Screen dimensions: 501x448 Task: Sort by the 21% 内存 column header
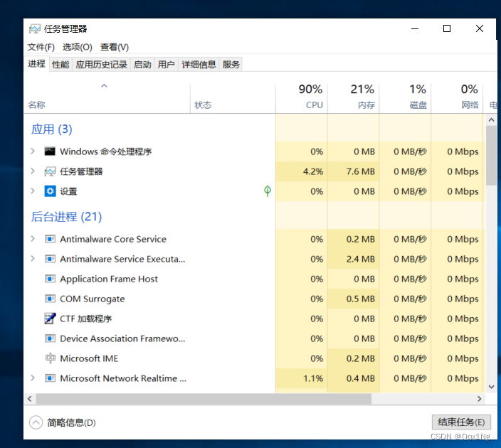pyautogui.click(x=353, y=98)
